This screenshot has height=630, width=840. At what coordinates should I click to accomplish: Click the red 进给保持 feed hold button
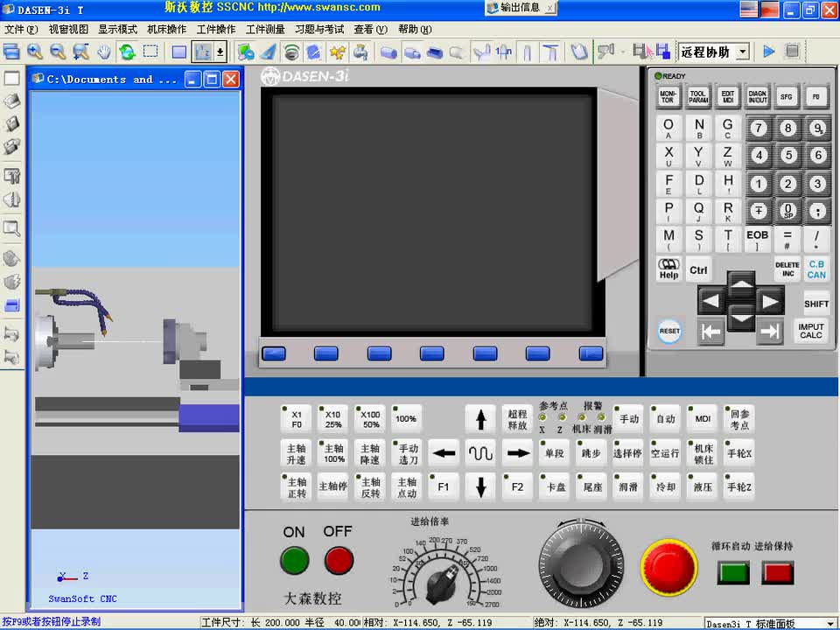pos(777,572)
